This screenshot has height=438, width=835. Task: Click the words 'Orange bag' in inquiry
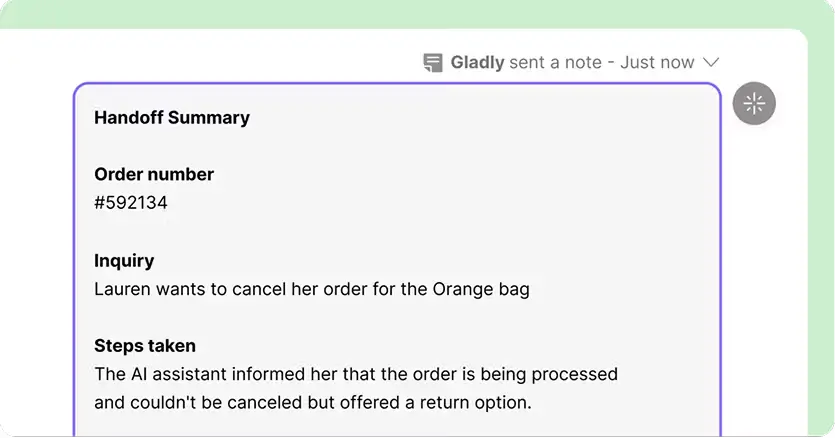[481, 289]
